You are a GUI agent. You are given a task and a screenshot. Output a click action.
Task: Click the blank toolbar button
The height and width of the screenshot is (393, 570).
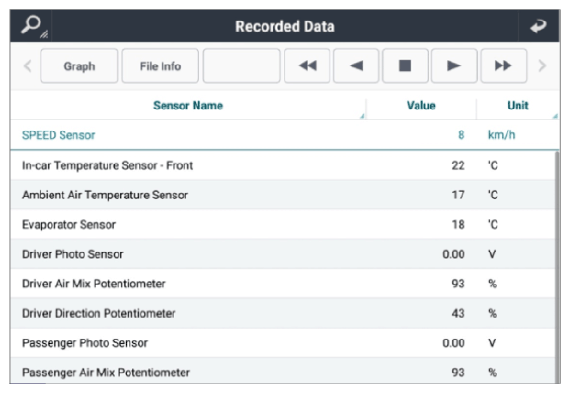click(241, 66)
